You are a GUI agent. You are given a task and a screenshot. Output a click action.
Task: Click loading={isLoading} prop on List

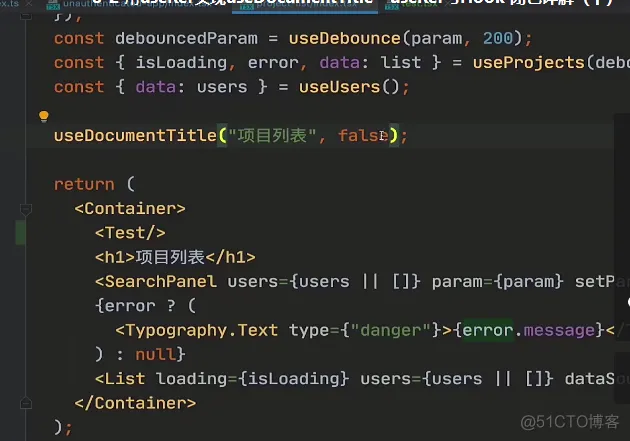[253, 379]
